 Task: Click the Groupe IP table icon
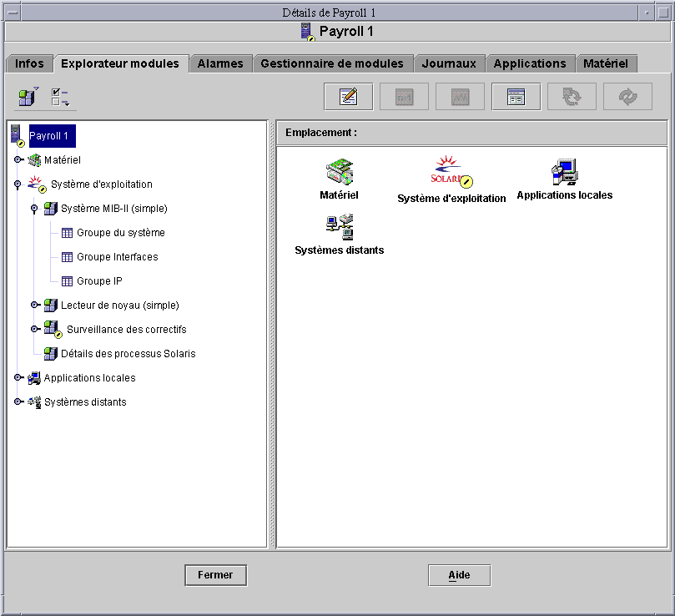coord(67,281)
